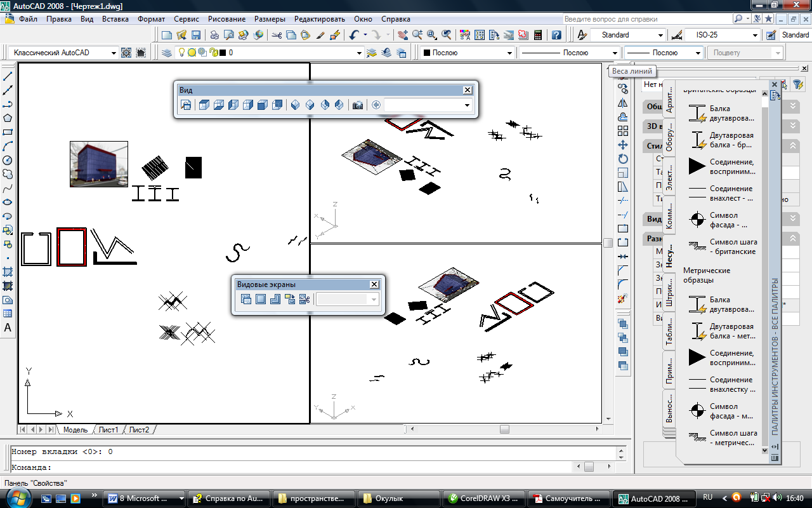Select Двутавровая балка - мет... item

click(x=723, y=331)
